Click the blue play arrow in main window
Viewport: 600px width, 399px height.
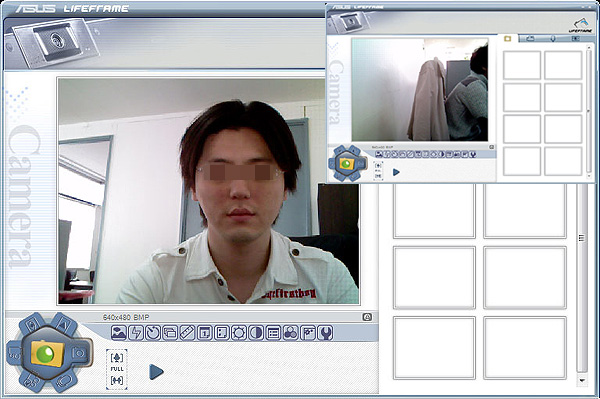pos(156,372)
